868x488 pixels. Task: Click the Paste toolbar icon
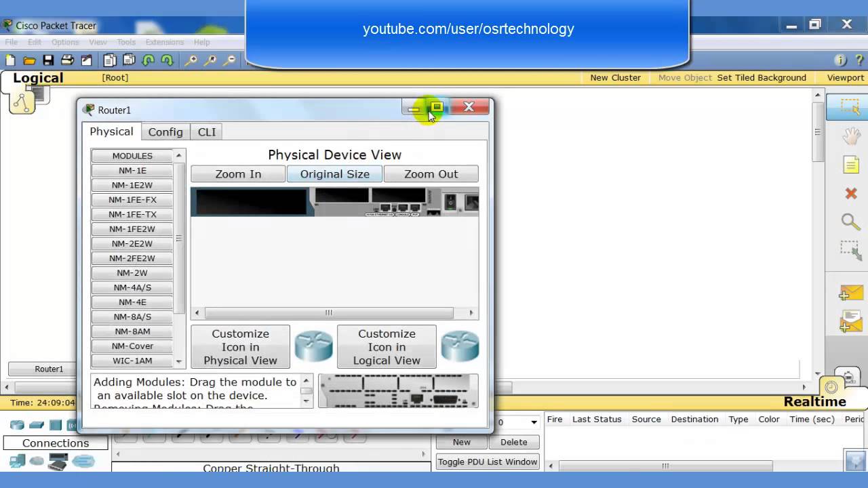(x=129, y=60)
